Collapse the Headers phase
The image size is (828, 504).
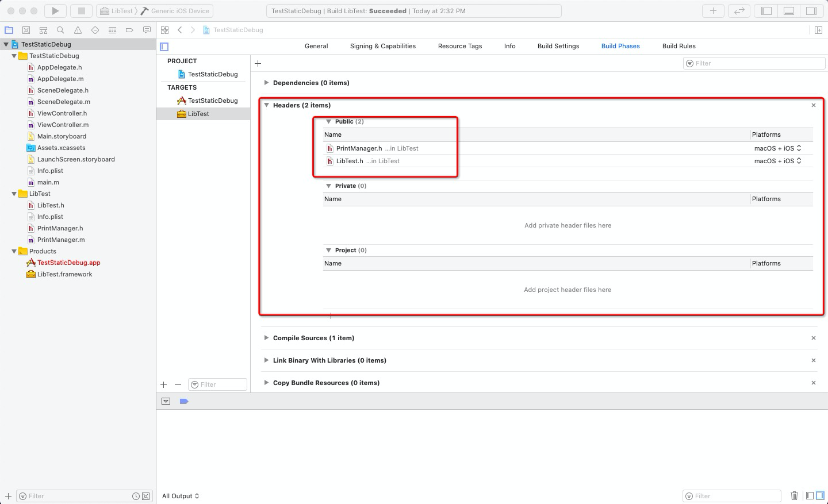tap(266, 105)
